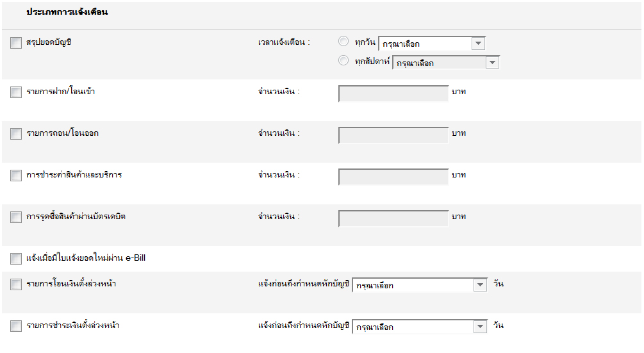Expand the ทุกสัปดาห์ day dropdown
644x353 pixels.
(x=446, y=63)
